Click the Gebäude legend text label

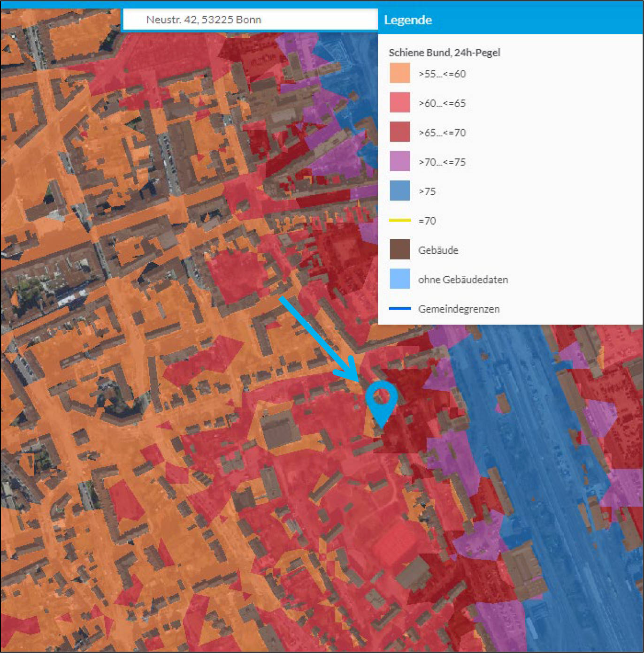coord(438,250)
